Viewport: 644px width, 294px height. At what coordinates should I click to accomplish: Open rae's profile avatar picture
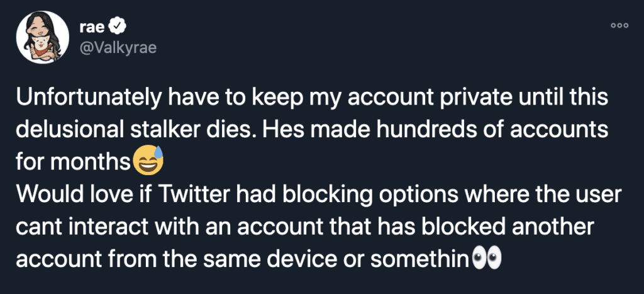42,37
